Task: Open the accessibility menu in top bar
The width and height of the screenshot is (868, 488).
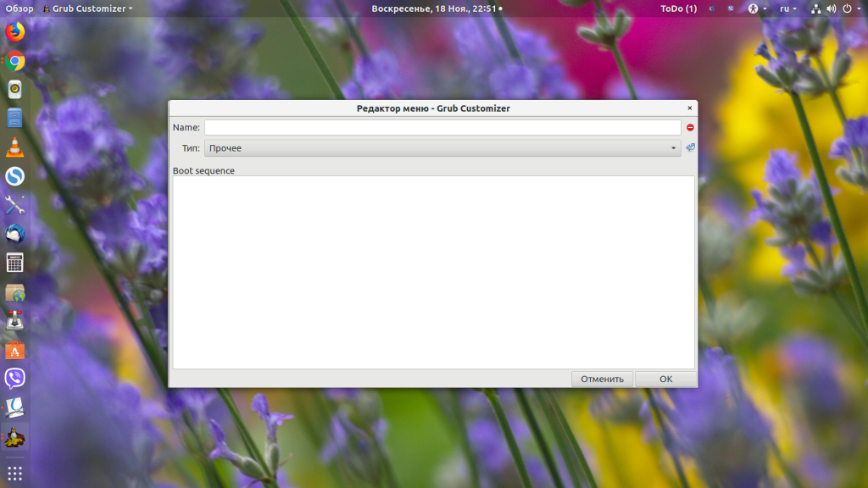Action: (x=757, y=8)
